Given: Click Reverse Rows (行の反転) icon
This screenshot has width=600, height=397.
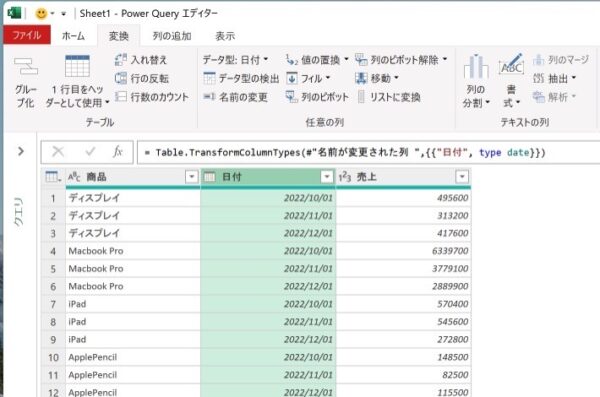Looking at the screenshot, I should point(121,78).
